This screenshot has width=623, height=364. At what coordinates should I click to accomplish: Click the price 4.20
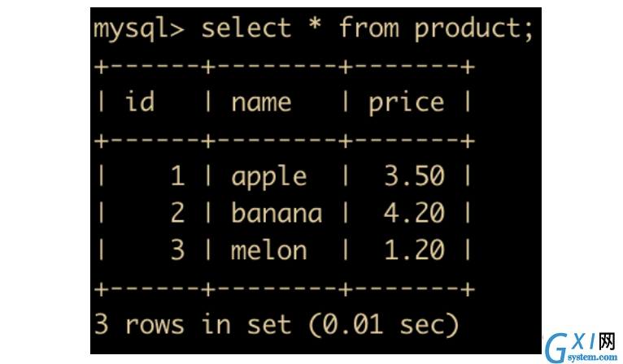[x=414, y=213]
